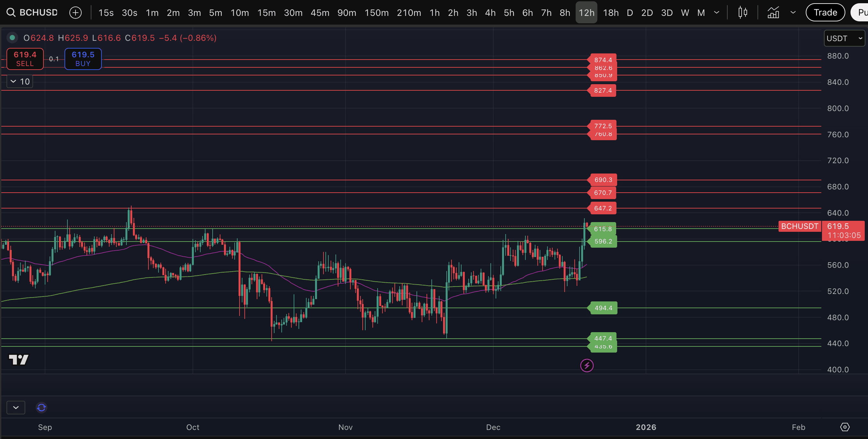Expand the bottom panel chevron button
Image resolution: width=868 pixels, height=439 pixels.
point(16,408)
